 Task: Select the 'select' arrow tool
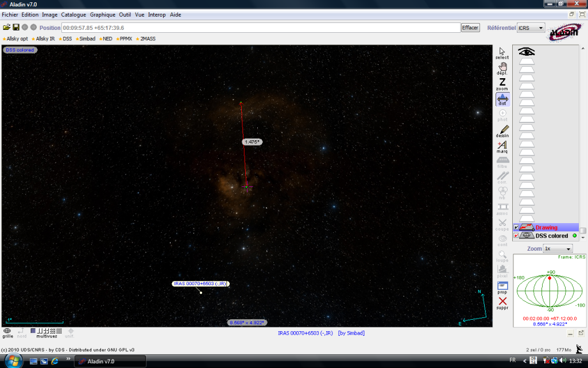pos(502,53)
